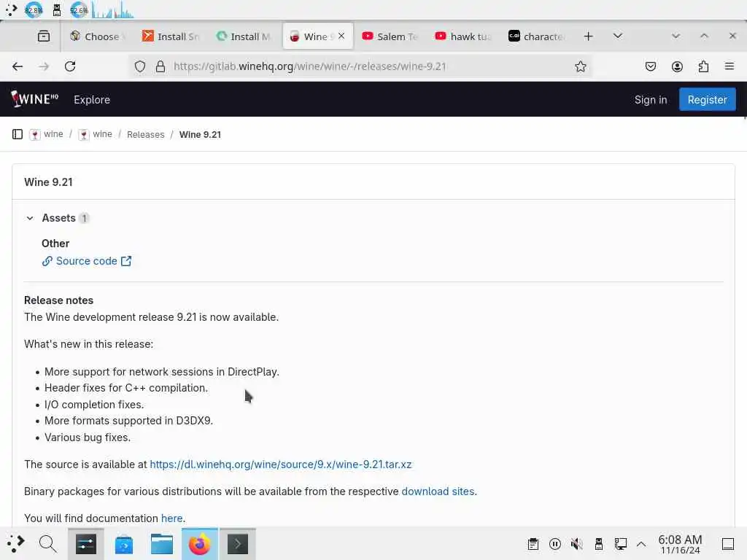Switch to Salem YouTube tab
The height and width of the screenshot is (560, 747).
point(390,36)
